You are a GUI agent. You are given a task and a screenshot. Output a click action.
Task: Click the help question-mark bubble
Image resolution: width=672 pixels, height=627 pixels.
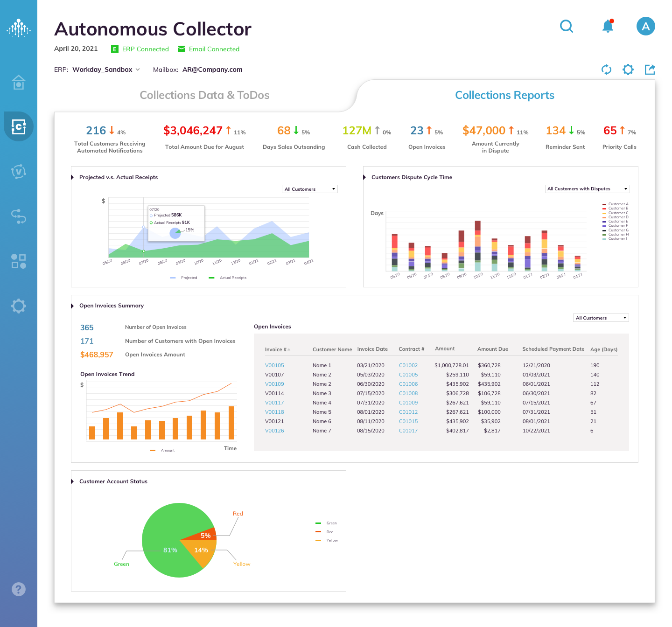point(19,589)
